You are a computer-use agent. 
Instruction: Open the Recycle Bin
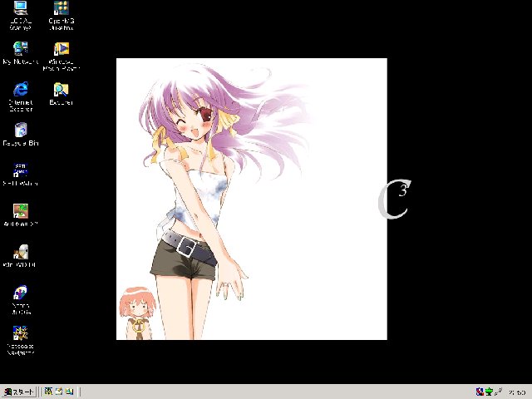[x=21, y=130]
